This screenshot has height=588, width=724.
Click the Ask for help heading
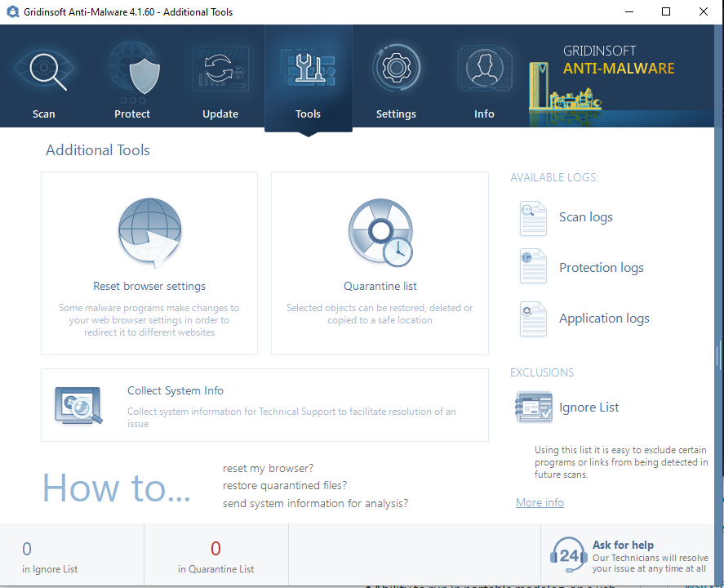623,545
